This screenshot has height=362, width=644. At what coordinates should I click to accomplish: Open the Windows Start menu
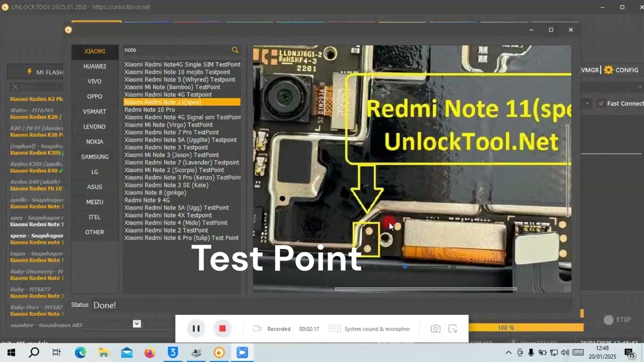point(11,353)
